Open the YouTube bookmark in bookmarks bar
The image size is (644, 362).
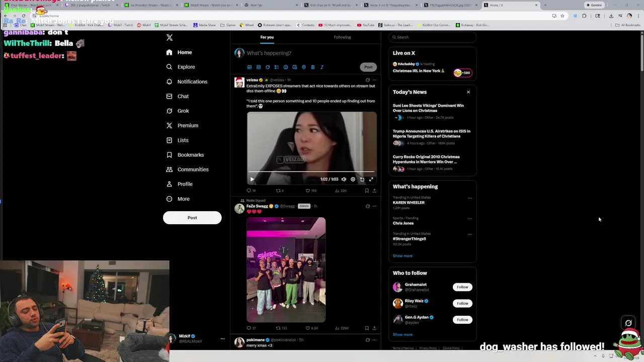366,25
